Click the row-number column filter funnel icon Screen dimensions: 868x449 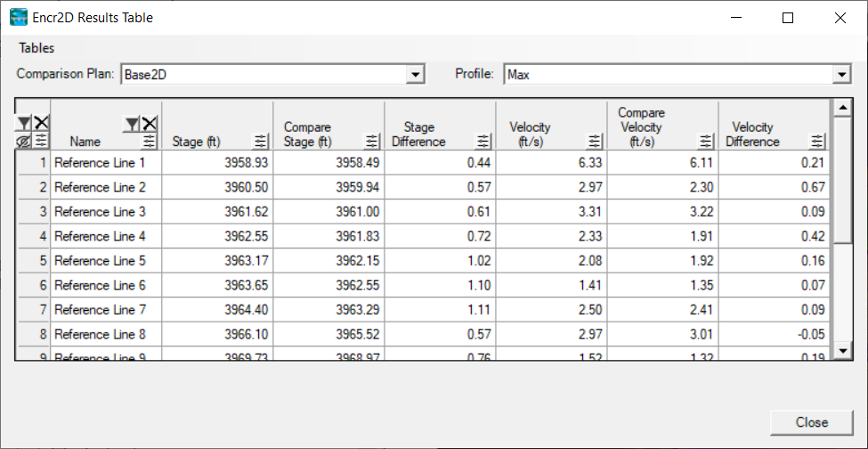[x=25, y=123]
